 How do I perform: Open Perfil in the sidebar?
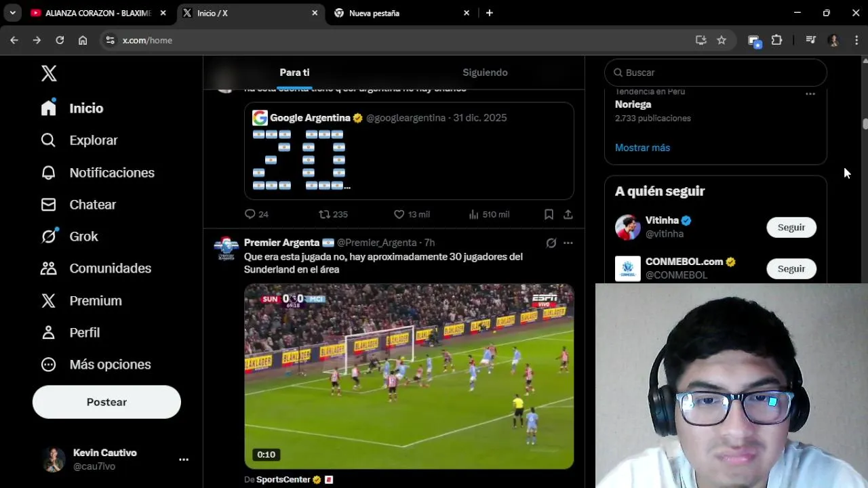71,333
